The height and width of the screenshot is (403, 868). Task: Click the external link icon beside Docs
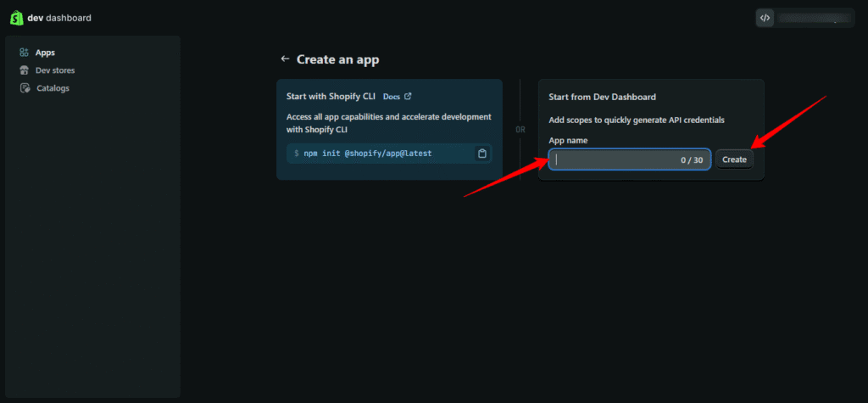pyautogui.click(x=408, y=96)
